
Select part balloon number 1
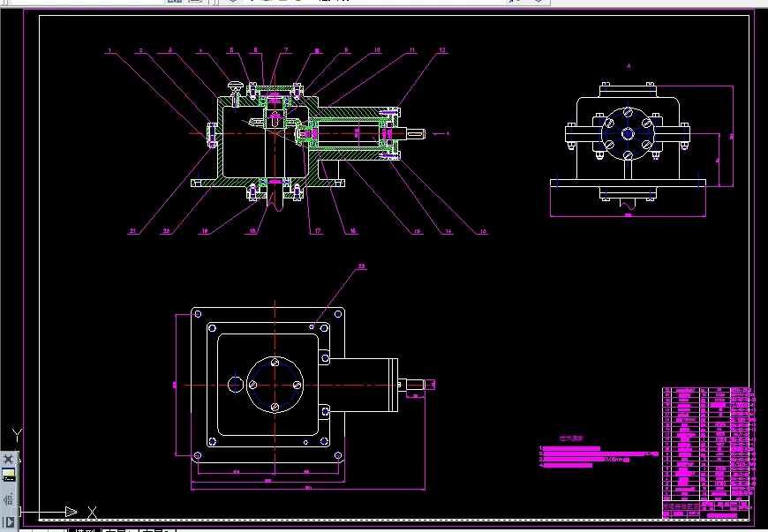click(109, 50)
